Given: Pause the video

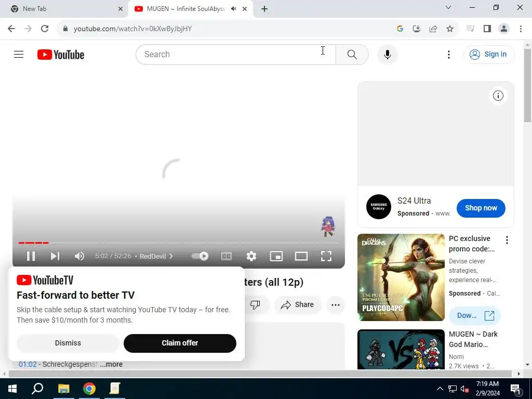Looking at the screenshot, I should (x=31, y=256).
